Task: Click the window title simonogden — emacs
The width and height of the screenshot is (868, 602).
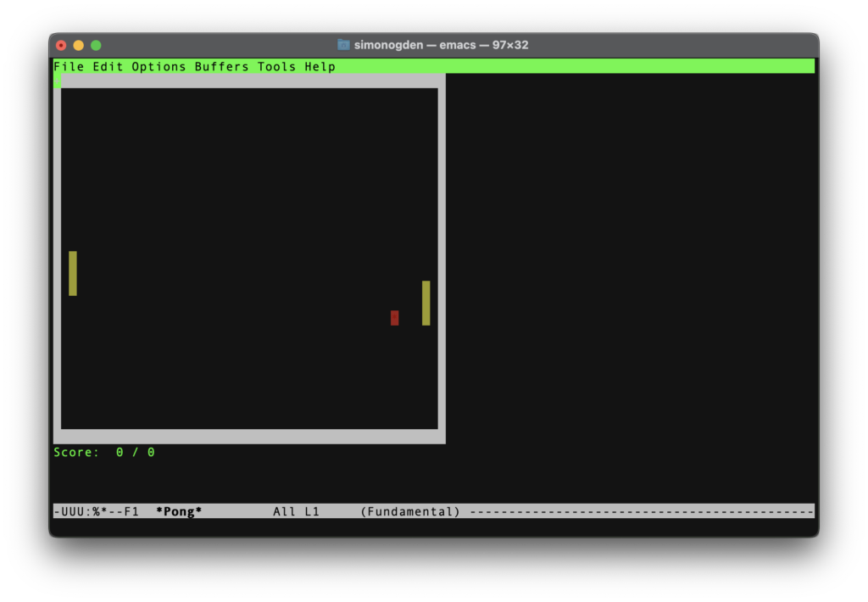Action: click(x=441, y=45)
